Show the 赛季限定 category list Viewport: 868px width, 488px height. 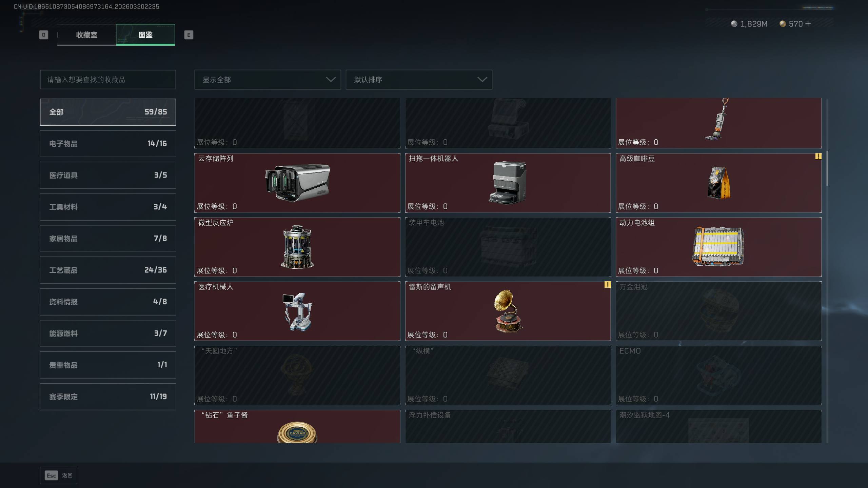click(108, 396)
